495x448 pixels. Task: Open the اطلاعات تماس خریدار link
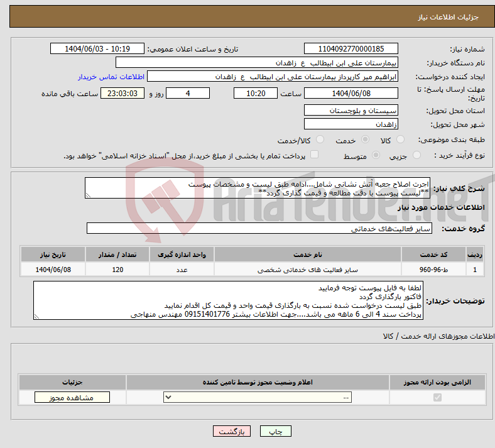coord(111,77)
